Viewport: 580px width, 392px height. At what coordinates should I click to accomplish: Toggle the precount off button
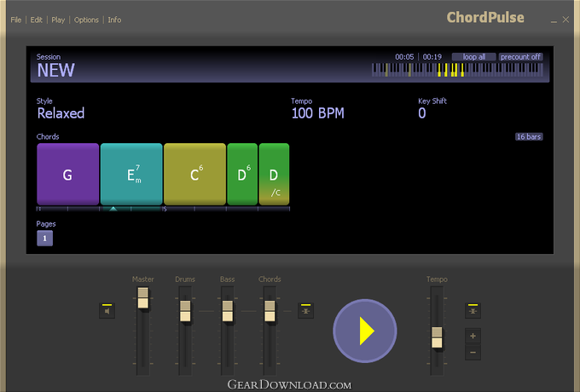pyautogui.click(x=520, y=57)
